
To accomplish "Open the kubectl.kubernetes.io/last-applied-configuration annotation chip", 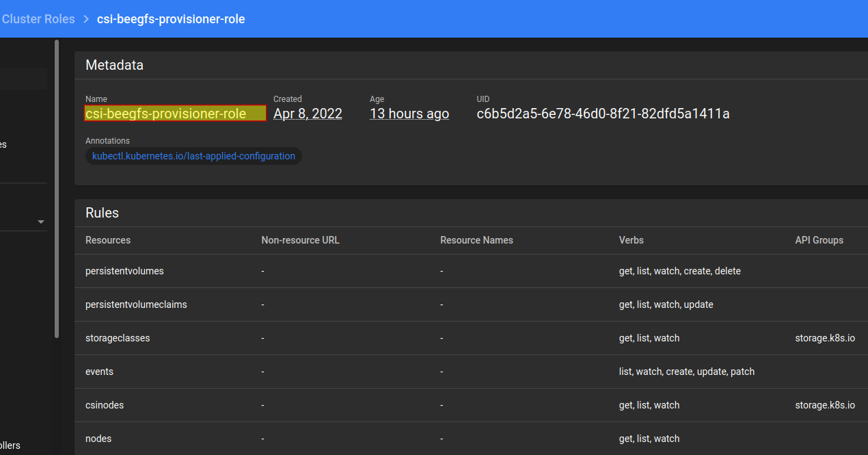I will coord(193,156).
